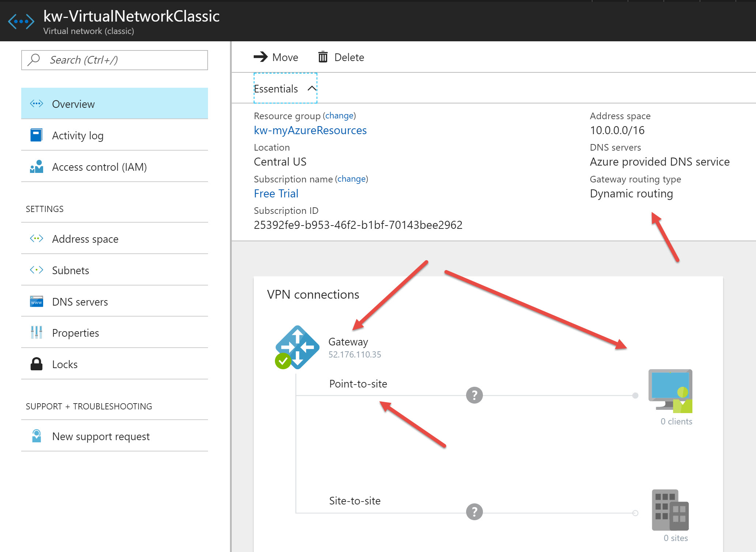Open Subnets settings

(x=114, y=270)
